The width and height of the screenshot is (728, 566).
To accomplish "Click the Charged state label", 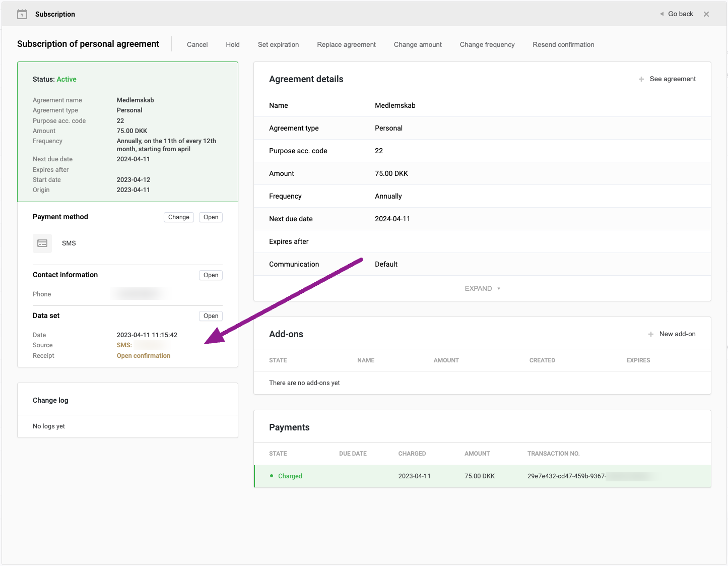I will click(290, 476).
